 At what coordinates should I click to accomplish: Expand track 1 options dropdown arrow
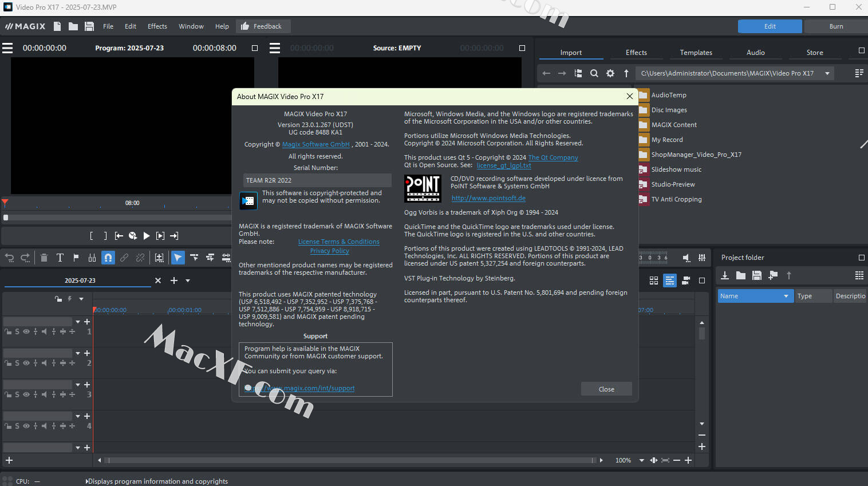pos(78,322)
